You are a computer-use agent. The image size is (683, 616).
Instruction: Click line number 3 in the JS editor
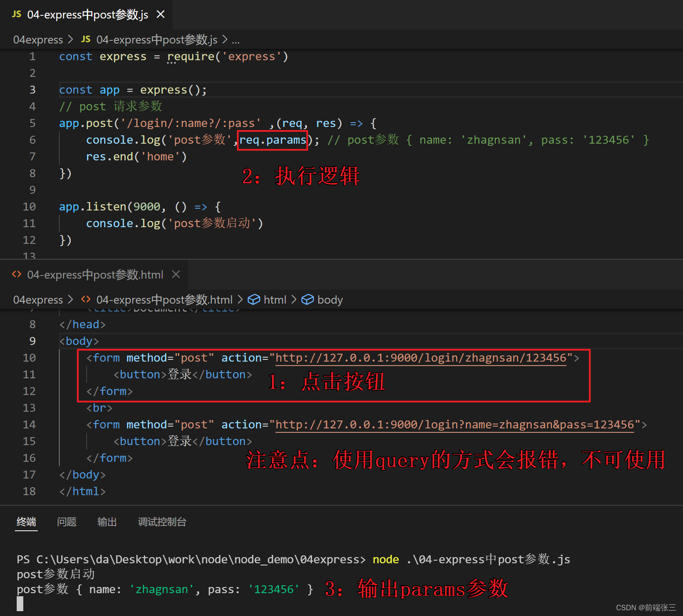tap(33, 90)
